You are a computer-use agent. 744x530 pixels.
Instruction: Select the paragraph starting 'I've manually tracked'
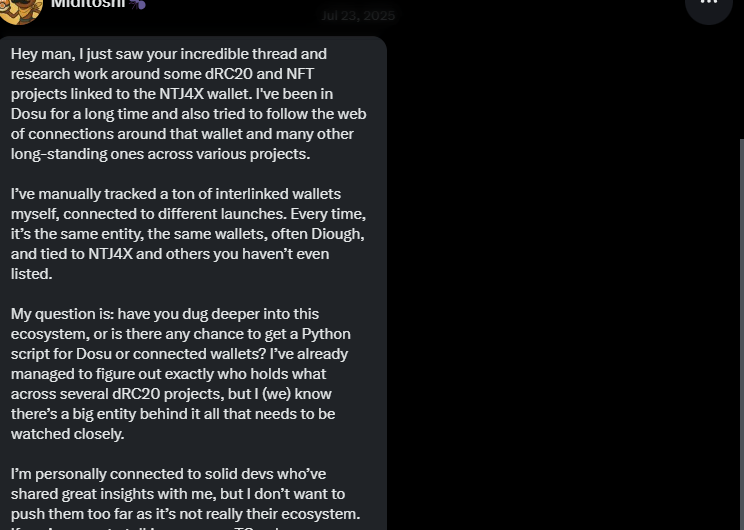[x=189, y=234]
